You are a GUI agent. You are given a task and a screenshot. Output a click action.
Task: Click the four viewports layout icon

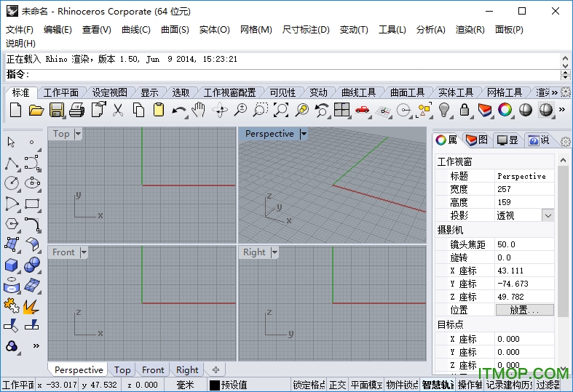click(x=341, y=110)
